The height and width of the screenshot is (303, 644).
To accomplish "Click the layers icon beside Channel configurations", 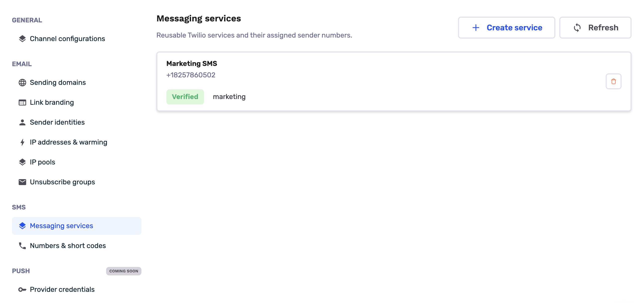I will click(x=22, y=39).
